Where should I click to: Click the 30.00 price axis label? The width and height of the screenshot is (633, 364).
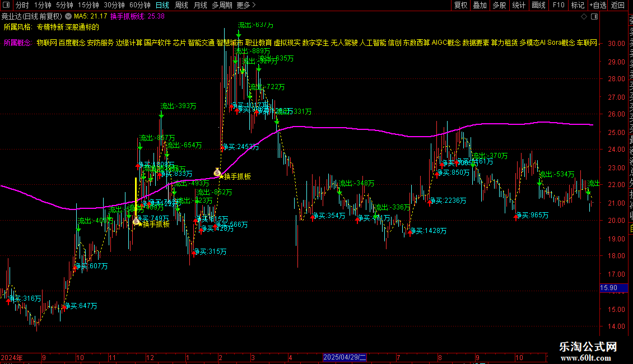point(616,44)
